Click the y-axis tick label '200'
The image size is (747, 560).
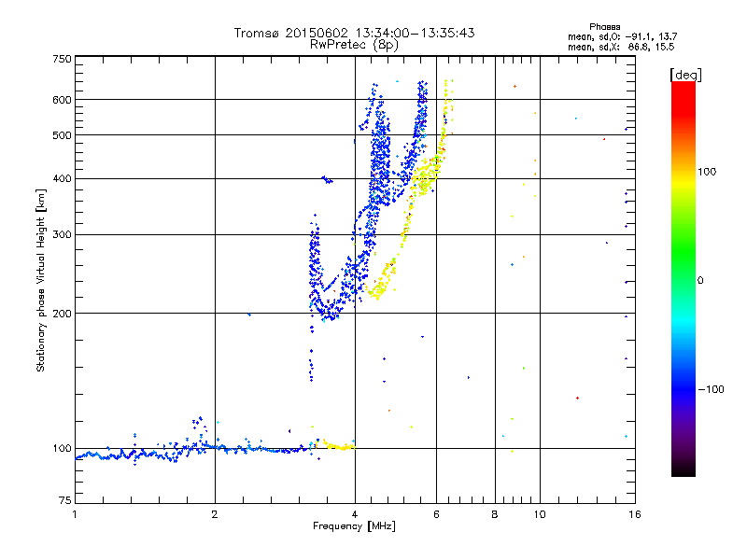click(x=63, y=314)
